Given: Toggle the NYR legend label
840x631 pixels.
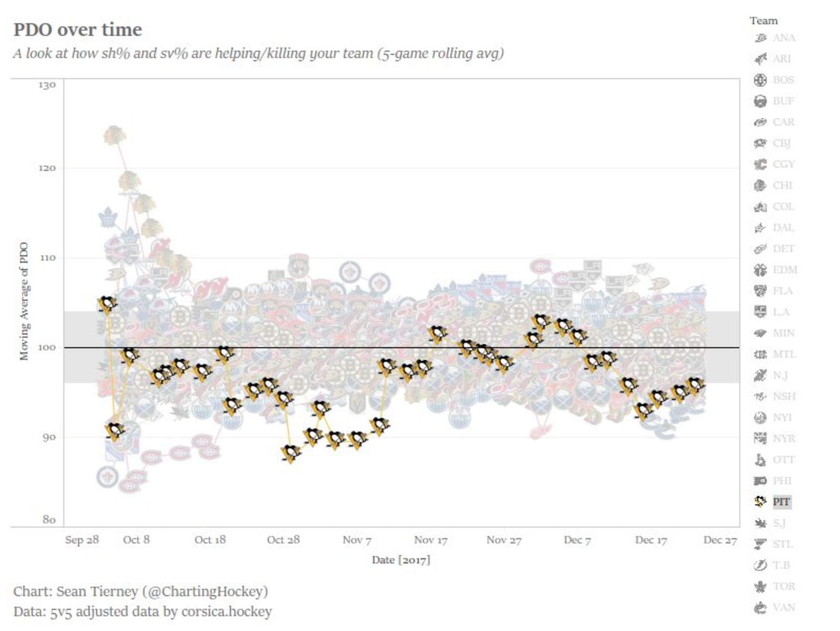Looking at the screenshot, I should point(784,438).
